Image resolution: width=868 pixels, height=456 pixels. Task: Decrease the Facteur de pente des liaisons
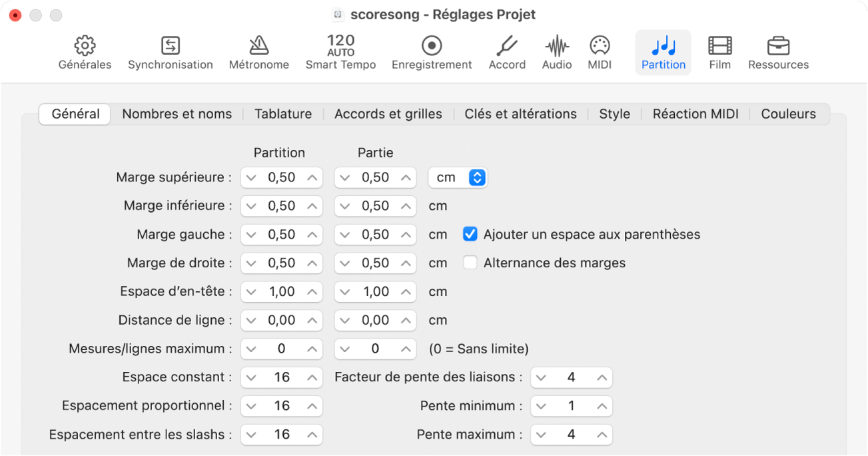coord(541,377)
